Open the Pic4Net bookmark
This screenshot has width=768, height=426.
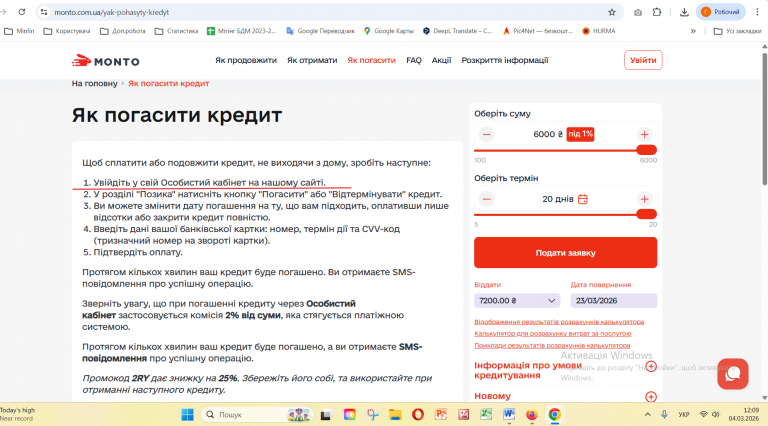point(537,31)
